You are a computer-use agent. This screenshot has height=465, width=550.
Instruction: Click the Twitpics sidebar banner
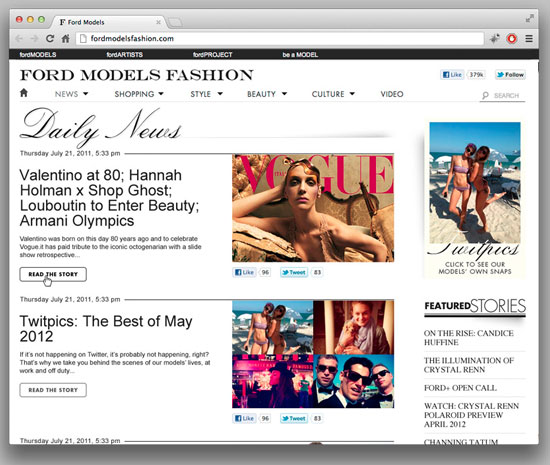[475, 199]
